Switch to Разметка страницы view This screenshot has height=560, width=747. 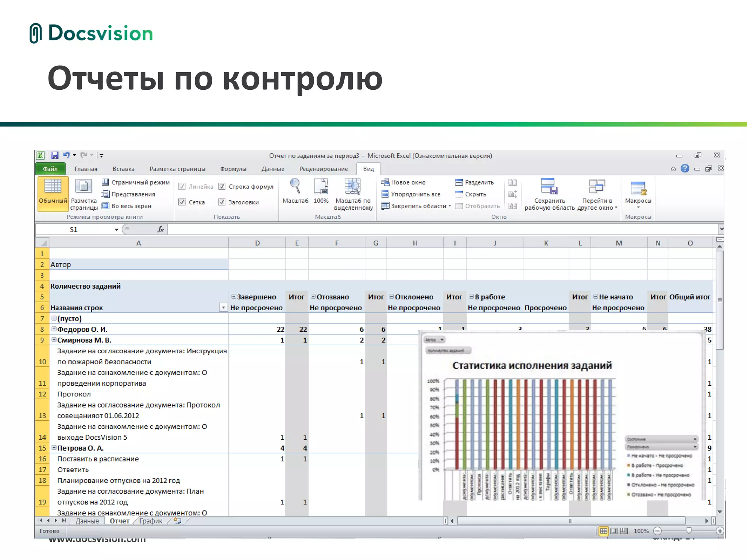coord(84,194)
